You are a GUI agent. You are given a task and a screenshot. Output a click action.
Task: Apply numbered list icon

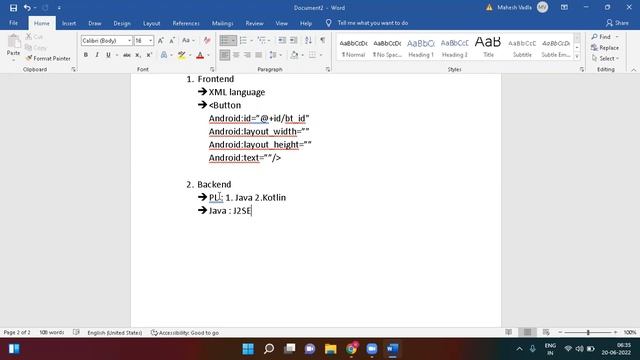click(x=243, y=40)
